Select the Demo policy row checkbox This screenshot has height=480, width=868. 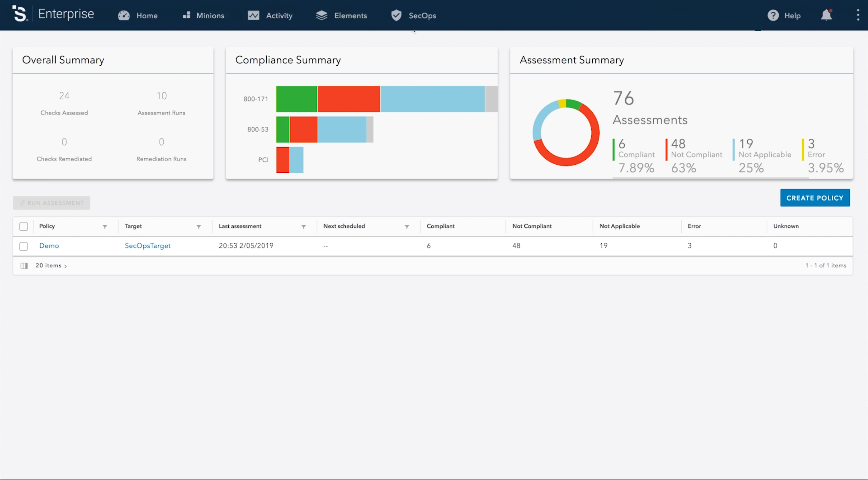[24, 246]
